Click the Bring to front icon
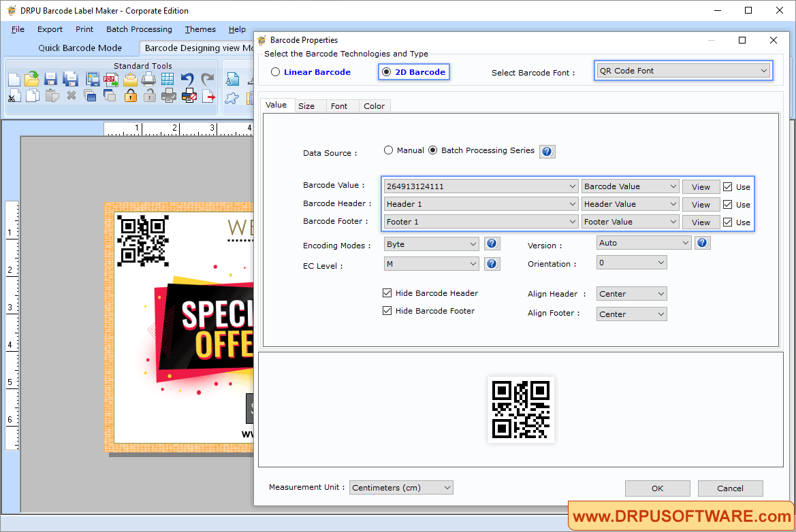Viewport: 796px width, 532px height. point(90,95)
